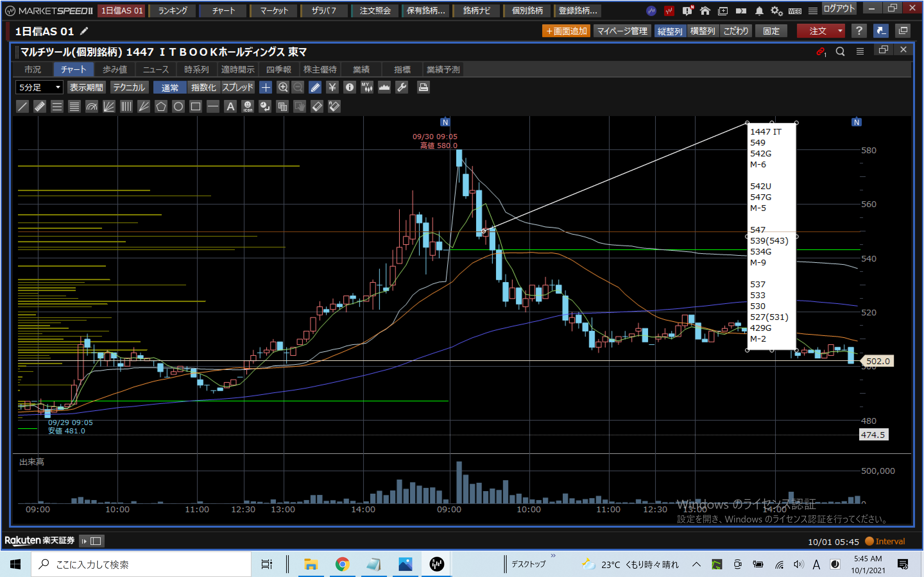Screen dimensions: 924x577
Task: Click the 502.0 current price label
Action: (877, 361)
